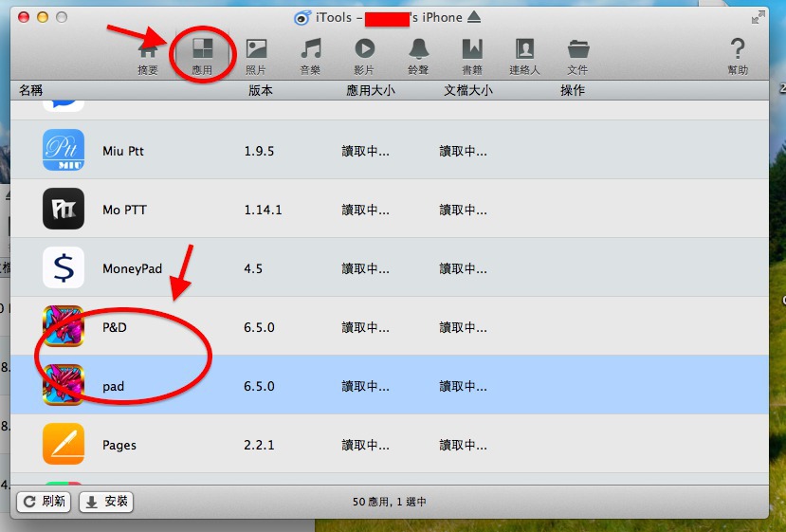Screen dimensions: 786x532
Task: Click the eject icon beside iPhone title
Action: pyautogui.click(x=474, y=17)
